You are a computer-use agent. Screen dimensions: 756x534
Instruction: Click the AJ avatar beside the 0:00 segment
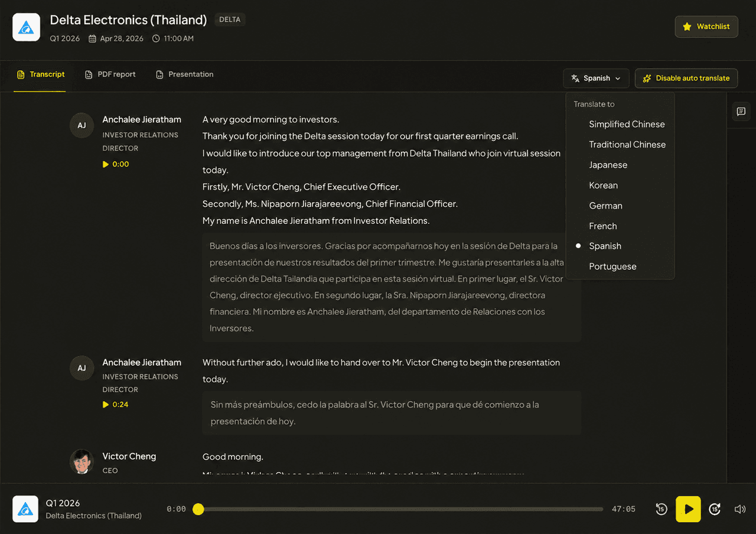82,125
